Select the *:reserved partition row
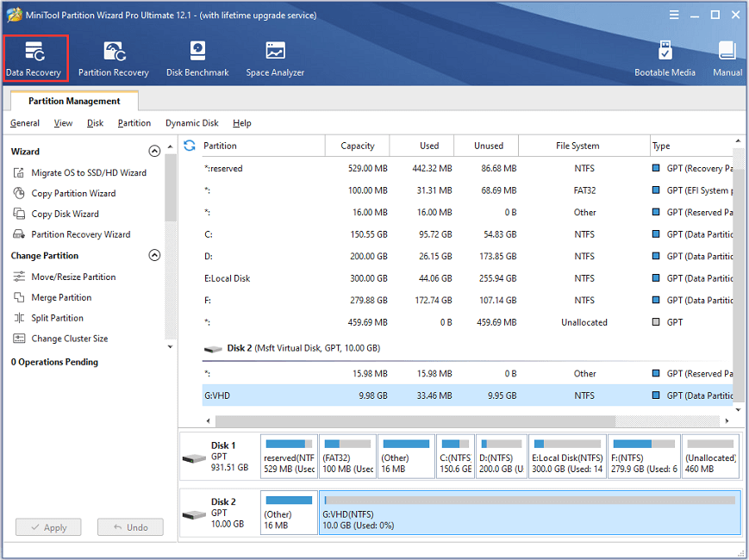Viewport: 749px width, 560px height. (468, 169)
